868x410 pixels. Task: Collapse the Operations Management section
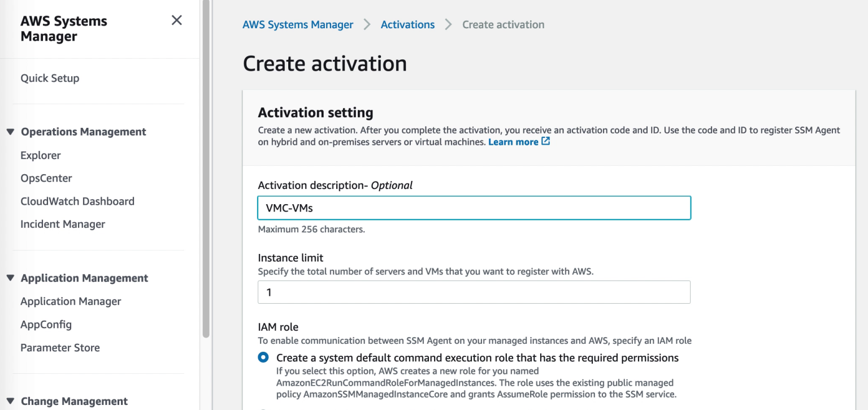click(10, 132)
